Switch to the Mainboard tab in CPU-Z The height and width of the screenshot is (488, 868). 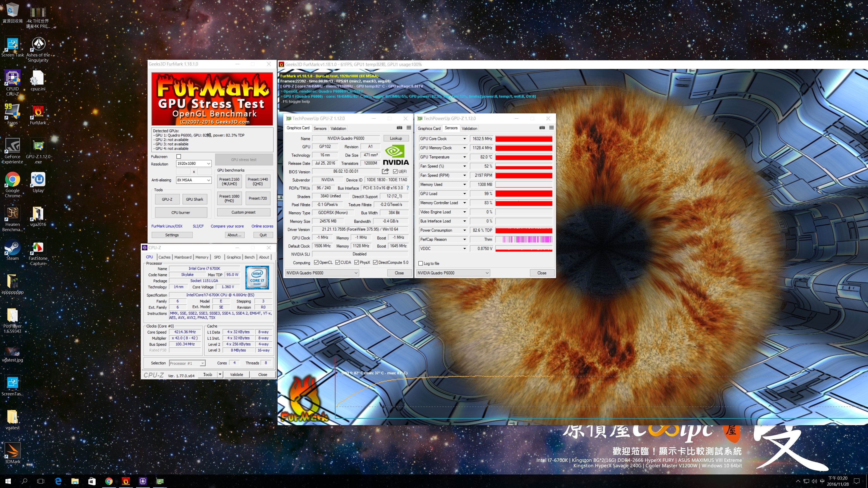point(183,257)
